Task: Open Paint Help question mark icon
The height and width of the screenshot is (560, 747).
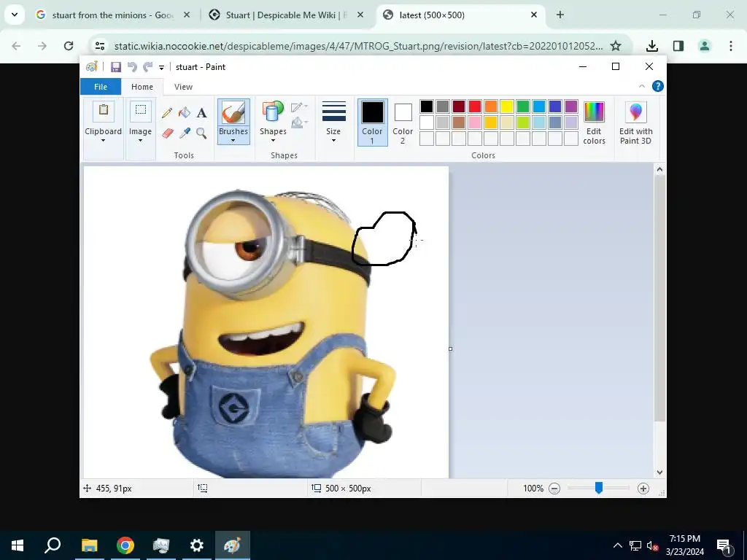Action: click(658, 86)
